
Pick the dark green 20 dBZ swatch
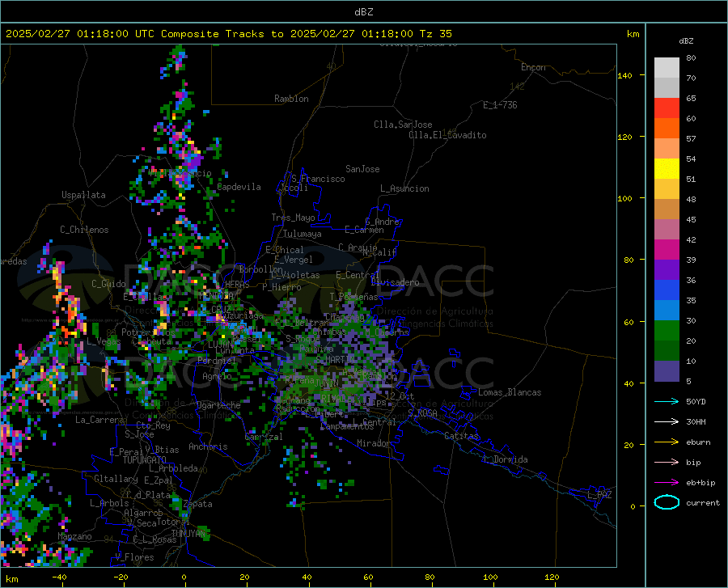pos(667,351)
